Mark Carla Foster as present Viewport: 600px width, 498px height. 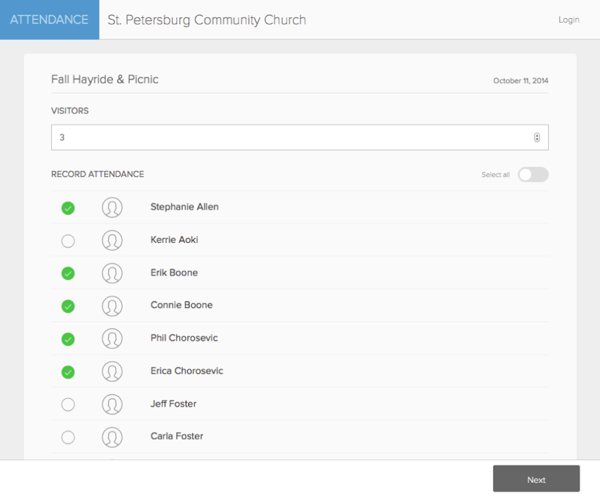point(68,438)
